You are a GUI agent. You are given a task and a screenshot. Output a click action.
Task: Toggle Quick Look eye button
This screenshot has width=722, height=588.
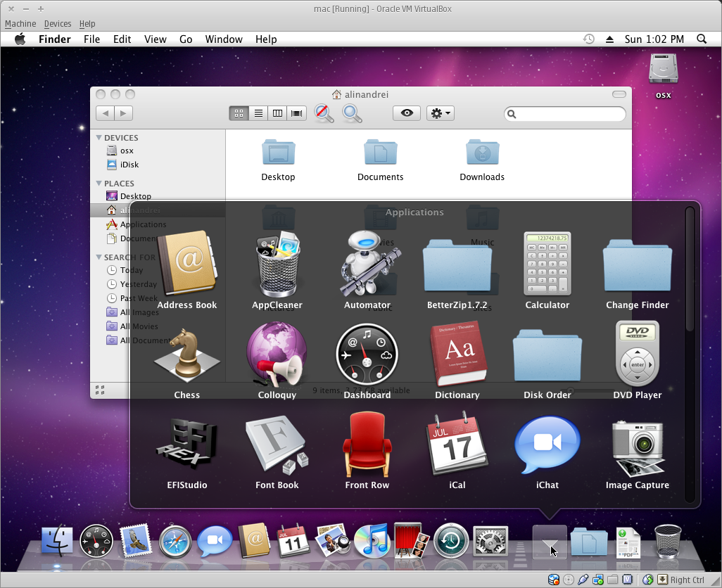406,113
